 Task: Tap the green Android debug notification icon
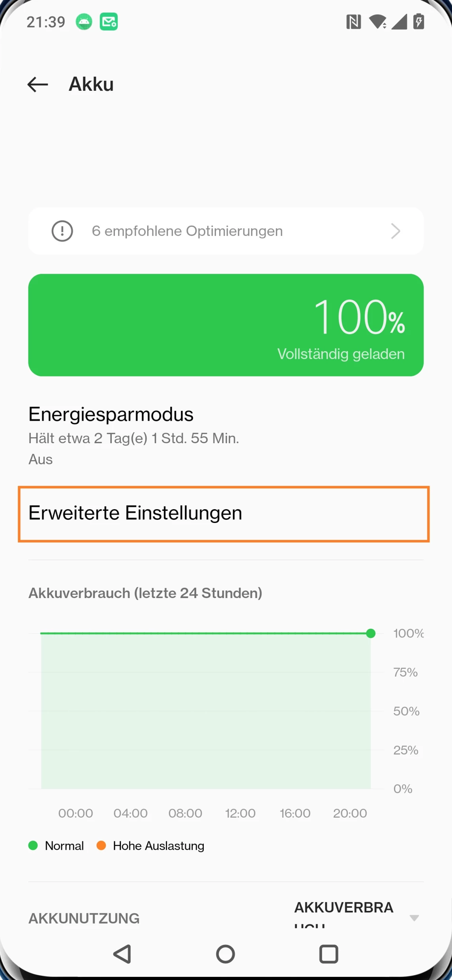tap(84, 22)
